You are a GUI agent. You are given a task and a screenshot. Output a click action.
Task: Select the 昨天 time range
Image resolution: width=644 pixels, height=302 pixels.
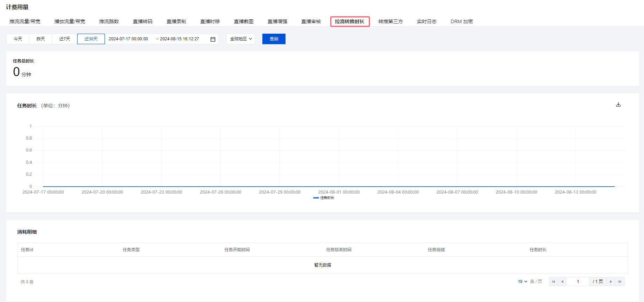coord(41,39)
